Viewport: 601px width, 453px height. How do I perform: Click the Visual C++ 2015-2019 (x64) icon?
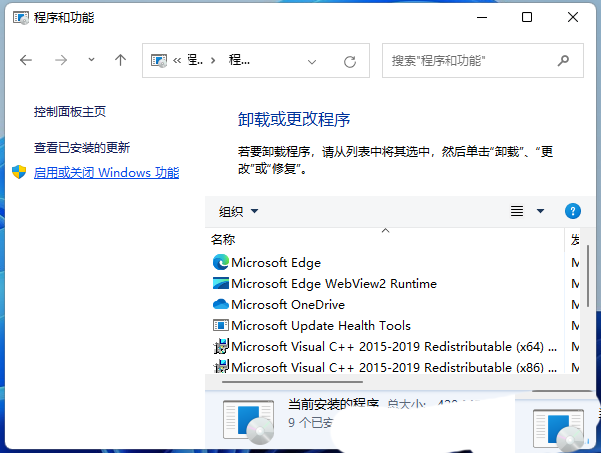(221, 347)
